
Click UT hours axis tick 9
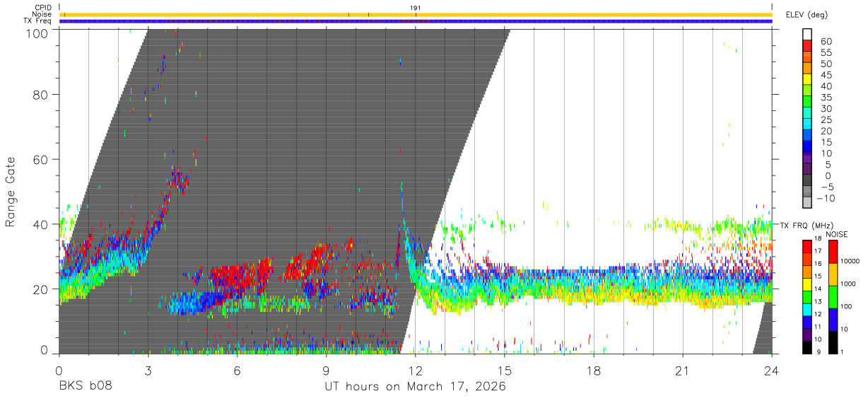tap(327, 370)
